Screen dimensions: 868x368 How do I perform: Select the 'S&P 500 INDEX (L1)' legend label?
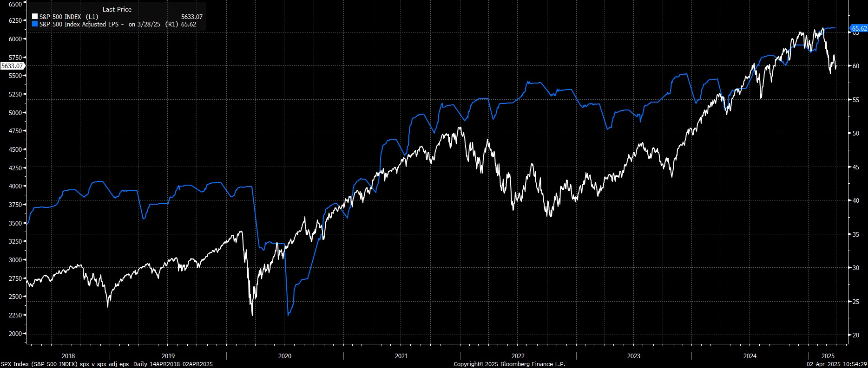(69, 17)
